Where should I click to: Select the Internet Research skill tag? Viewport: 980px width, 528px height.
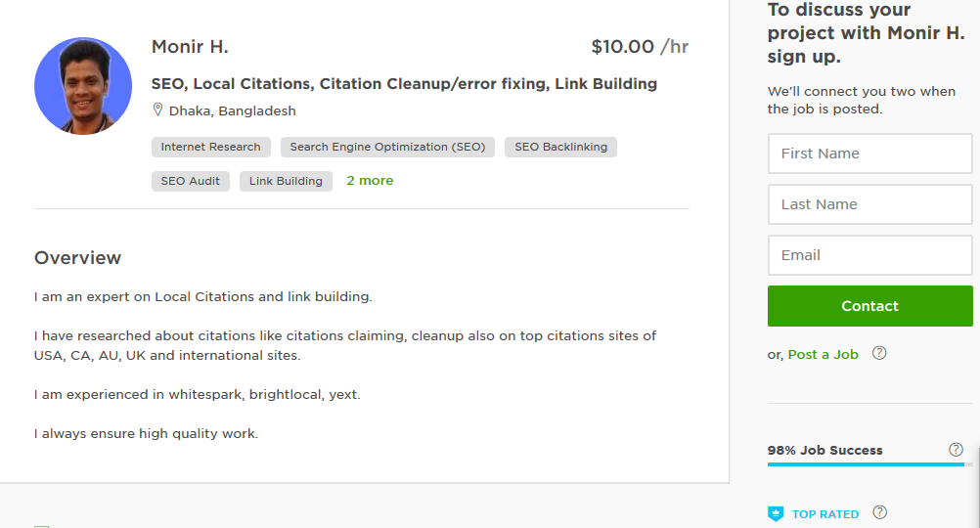coord(210,148)
